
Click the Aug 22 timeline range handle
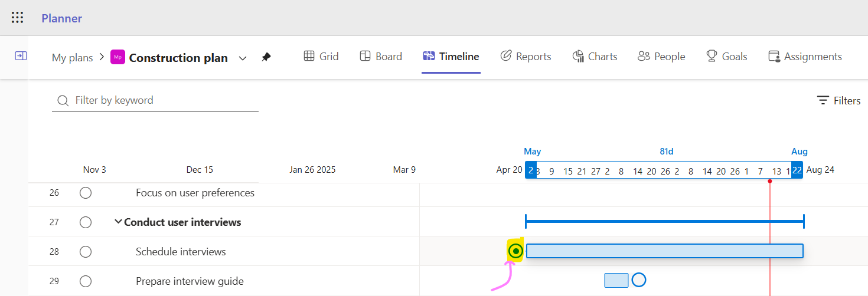pos(797,170)
